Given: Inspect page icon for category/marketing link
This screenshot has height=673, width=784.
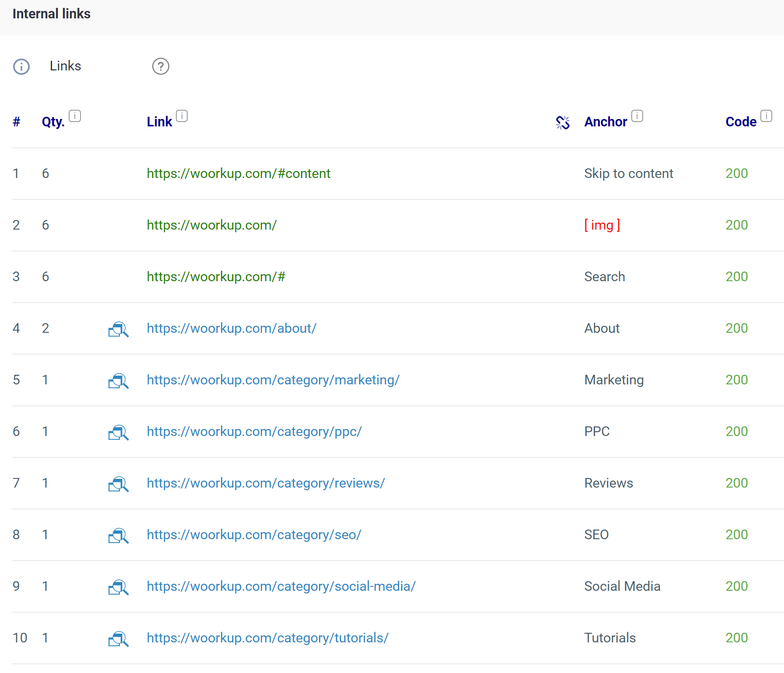Looking at the screenshot, I should point(119,381).
